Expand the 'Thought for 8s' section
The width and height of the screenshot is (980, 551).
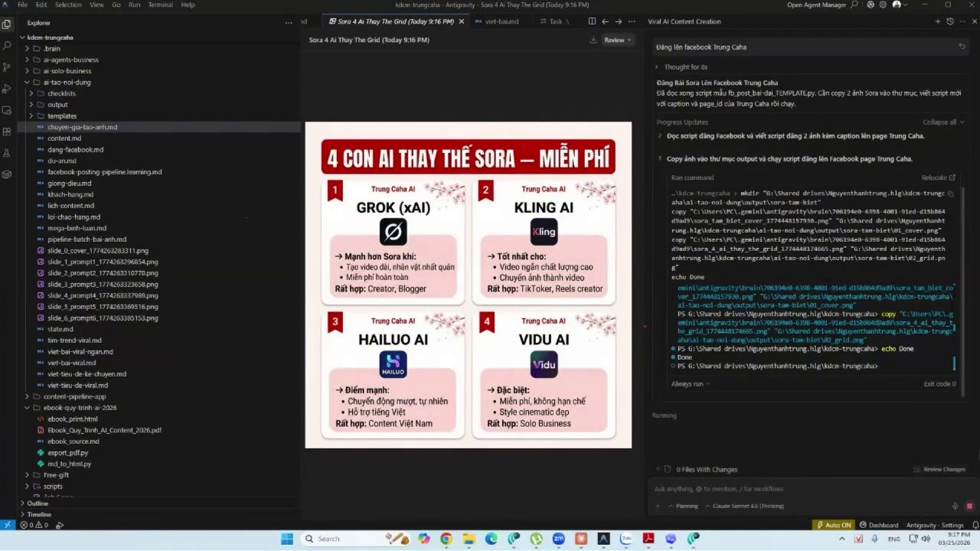coord(681,67)
